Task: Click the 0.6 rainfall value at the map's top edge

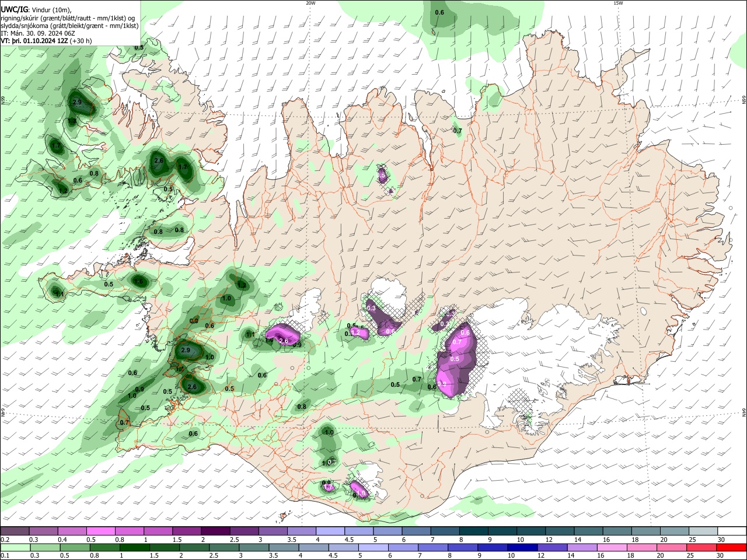Action: 439,12
